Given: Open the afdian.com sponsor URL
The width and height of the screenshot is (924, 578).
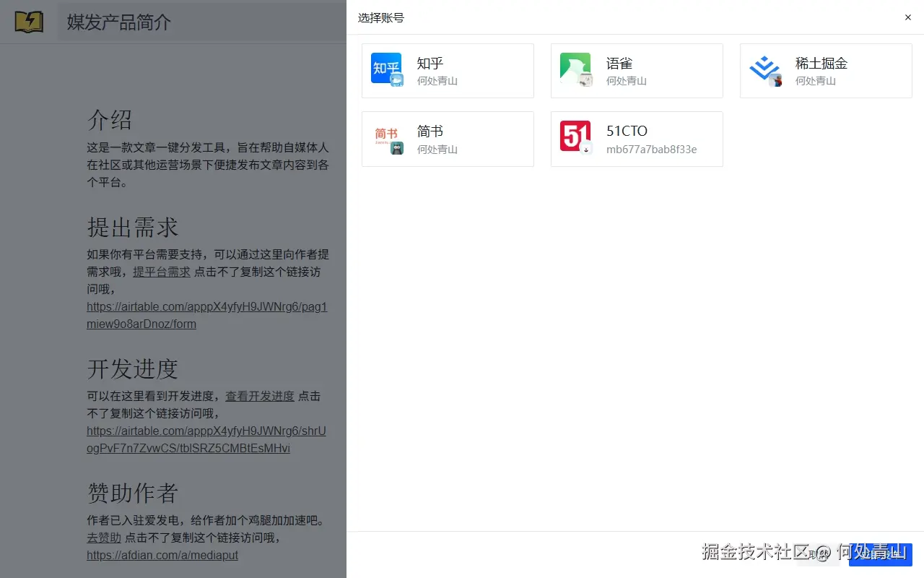Looking at the screenshot, I should coord(162,555).
